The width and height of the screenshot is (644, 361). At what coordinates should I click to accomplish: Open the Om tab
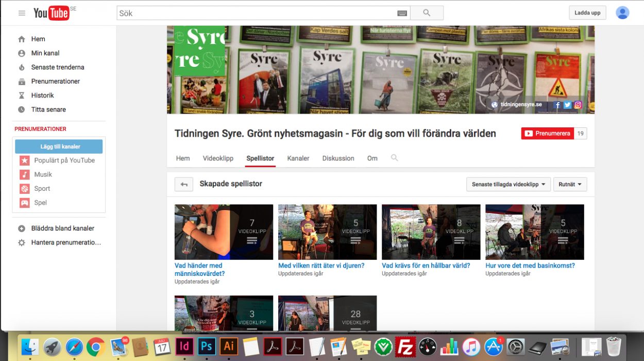372,158
